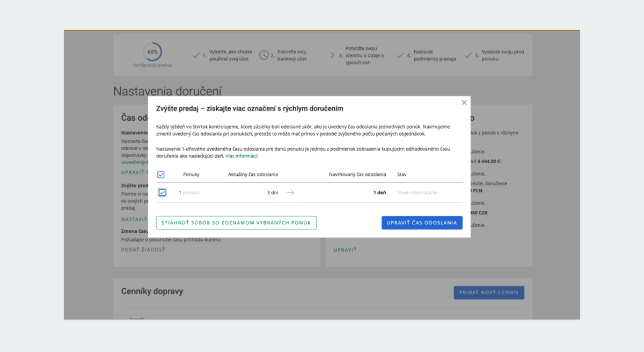Click the Nové odporúčanie status cell
The image size is (644, 352).
click(418, 193)
